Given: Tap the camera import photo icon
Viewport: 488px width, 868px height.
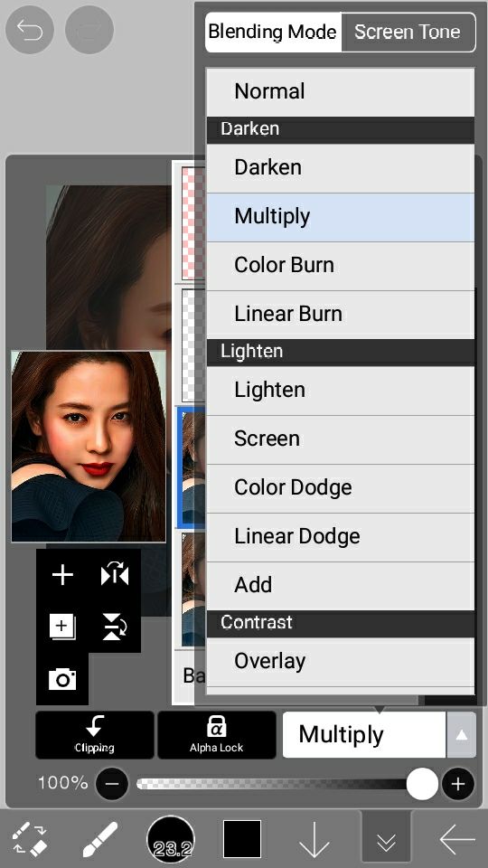Looking at the screenshot, I should pos(62,679).
